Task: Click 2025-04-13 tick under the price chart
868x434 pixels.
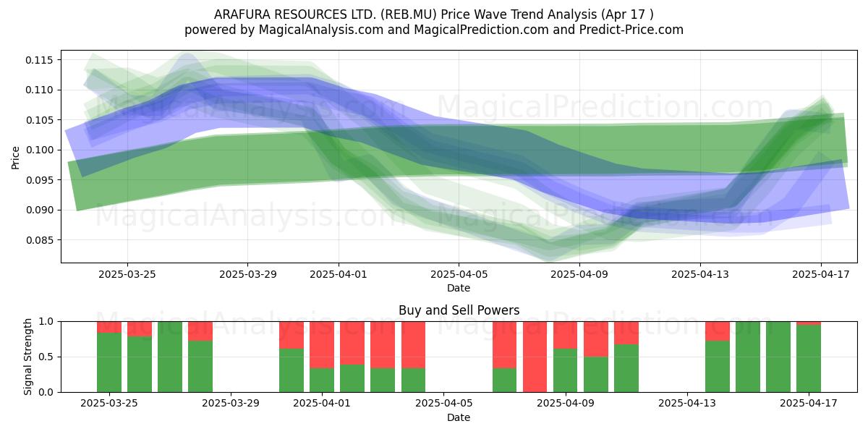Action: pyautogui.click(x=699, y=274)
